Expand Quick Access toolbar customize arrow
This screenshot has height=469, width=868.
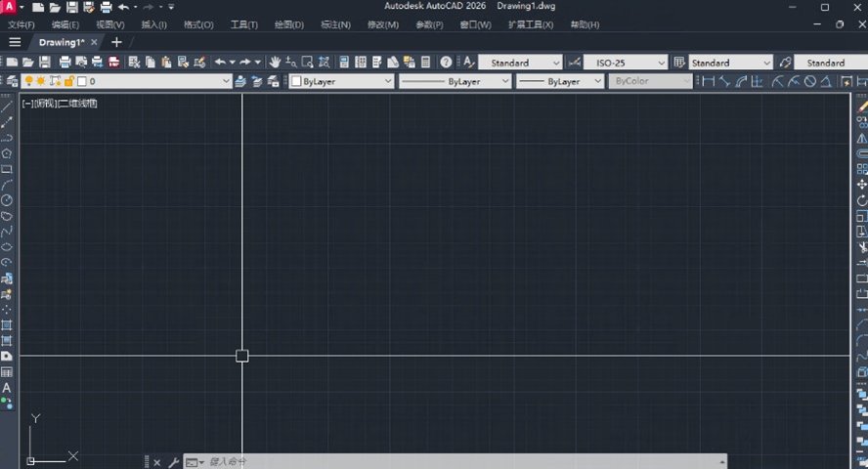click(x=171, y=7)
